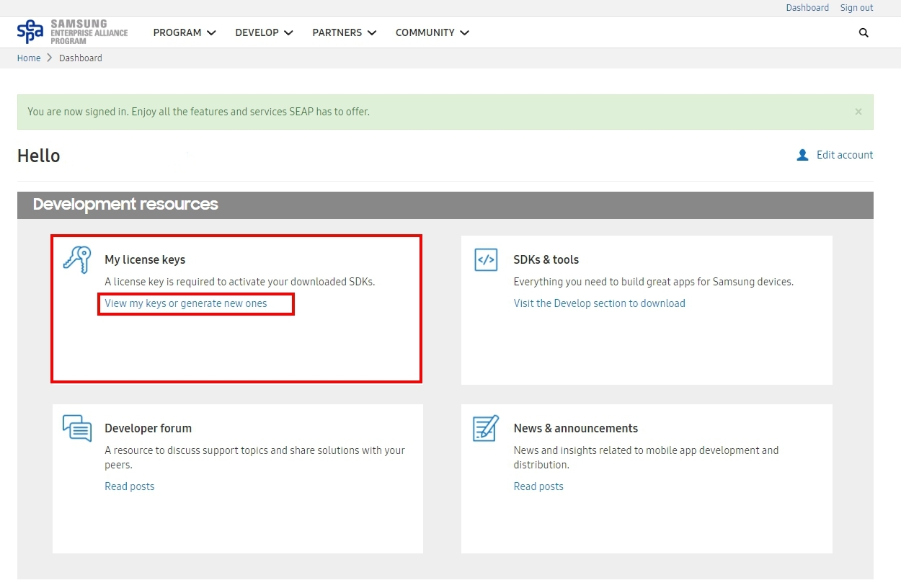Image resolution: width=901 pixels, height=588 pixels.
Task: Dismiss the signed-in notification banner
Action: (x=858, y=112)
